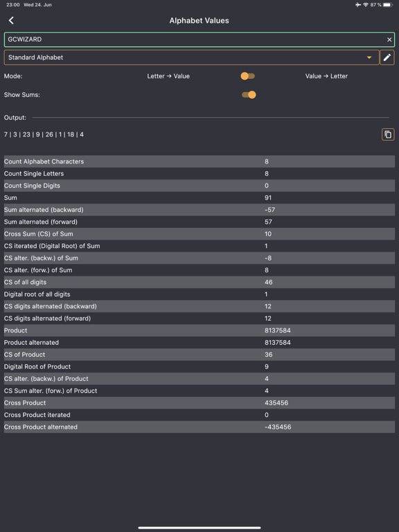Image resolution: width=399 pixels, height=532 pixels.
Task: Click 'Digital root of all digits' label
Action: tap(37, 294)
